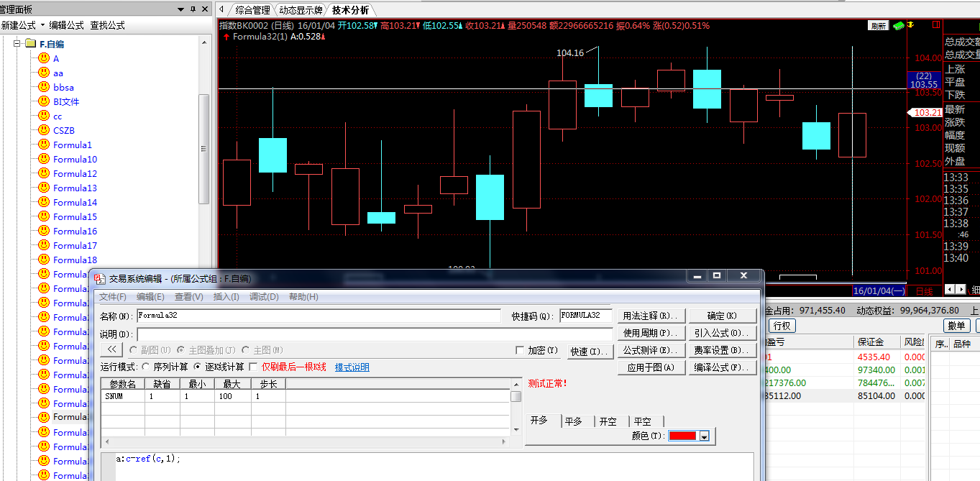
Task: Switch to the 动态显示牌 tab
Action: [301, 10]
